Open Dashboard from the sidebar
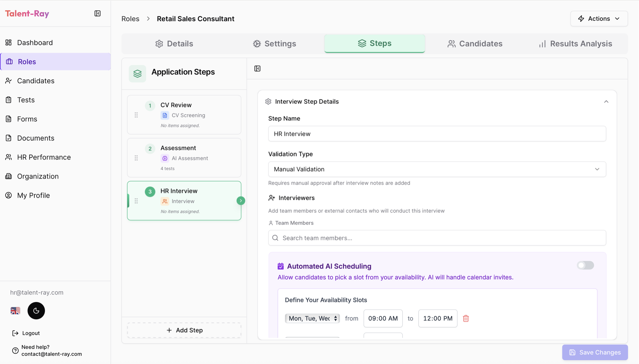This screenshot has width=639, height=364. (35, 43)
